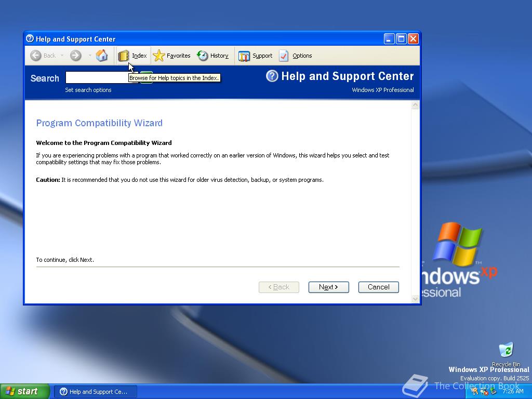The width and height of the screenshot is (532, 399).
Task: Open Support toolbar icon
Action: tap(244, 56)
